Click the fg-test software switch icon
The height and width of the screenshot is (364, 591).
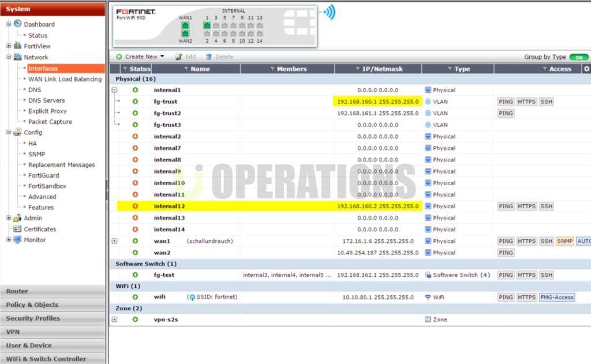(428, 275)
